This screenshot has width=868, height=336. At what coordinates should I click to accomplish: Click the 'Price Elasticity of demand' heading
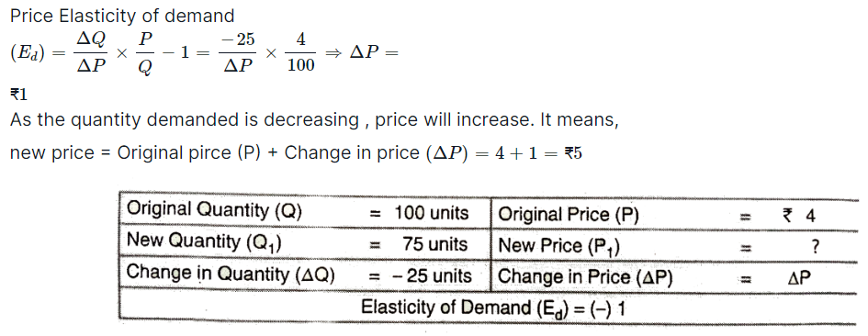pos(122,16)
